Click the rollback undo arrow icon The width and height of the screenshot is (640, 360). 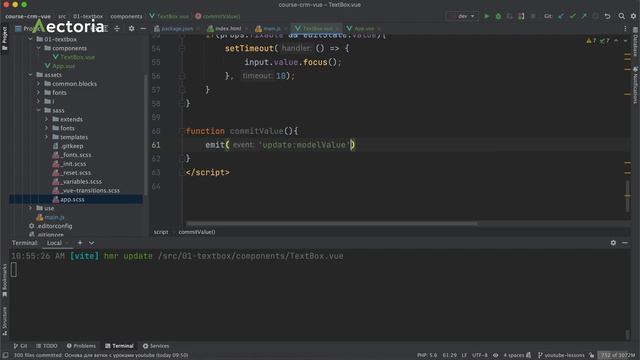click(607, 16)
